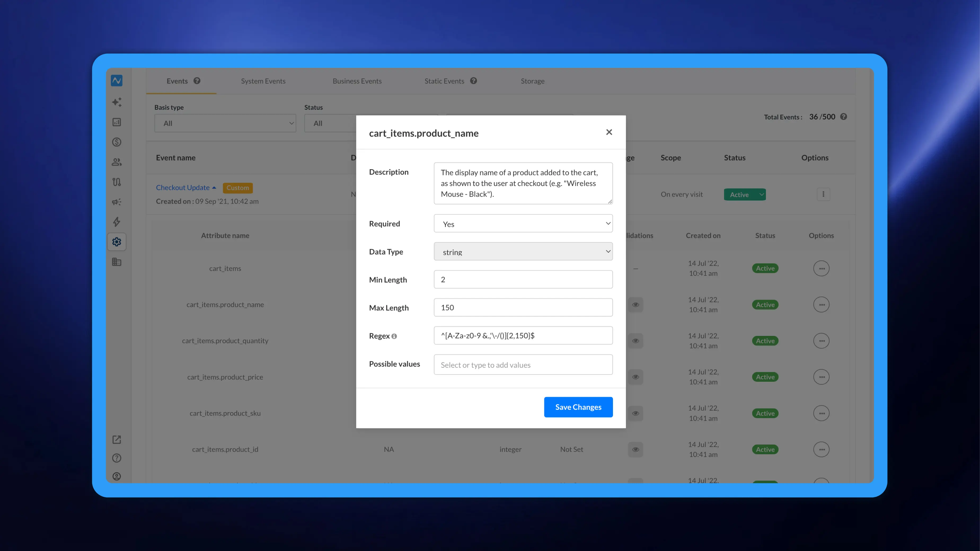This screenshot has height=551, width=980.
Task: Toggle eye icon for cart_items.product_sku row
Action: (x=635, y=413)
